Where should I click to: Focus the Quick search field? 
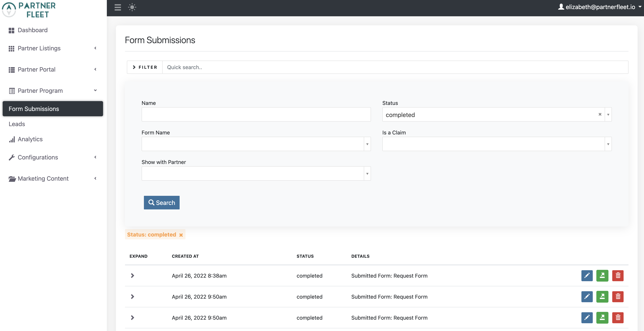click(395, 67)
